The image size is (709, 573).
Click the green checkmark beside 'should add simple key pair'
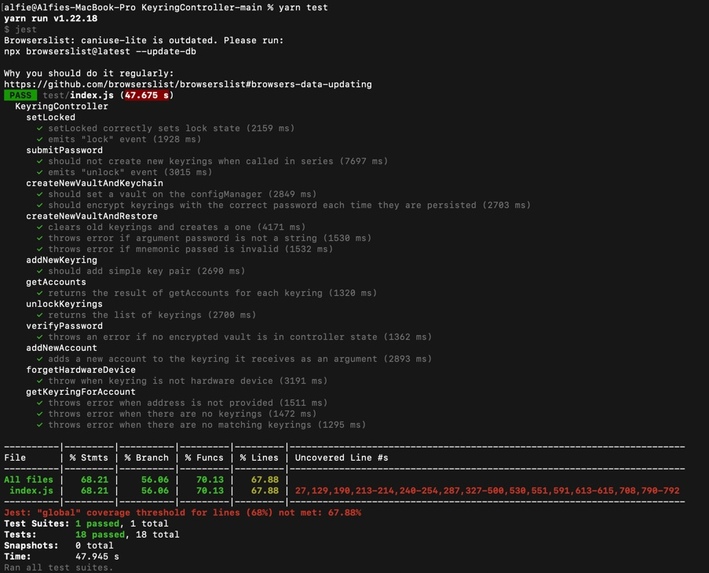click(40, 271)
